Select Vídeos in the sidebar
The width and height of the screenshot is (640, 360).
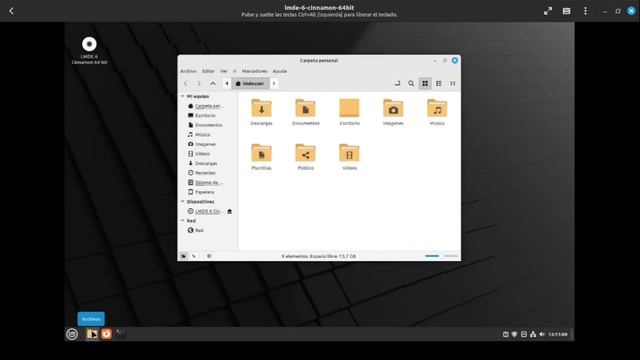pos(208,153)
